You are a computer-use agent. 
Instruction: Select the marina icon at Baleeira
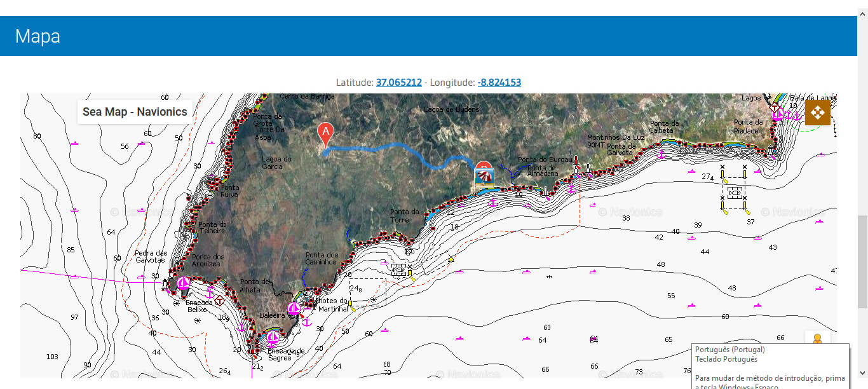click(x=294, y=309)
